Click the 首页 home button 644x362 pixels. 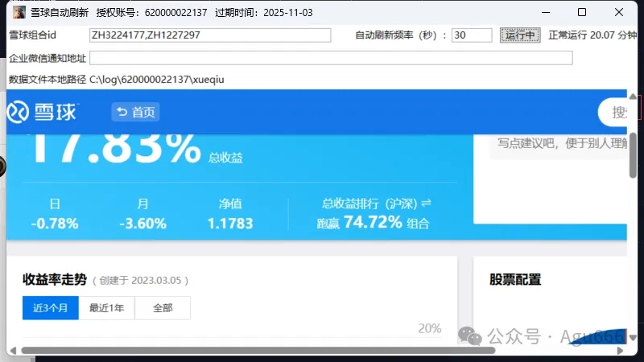(135, 112)
